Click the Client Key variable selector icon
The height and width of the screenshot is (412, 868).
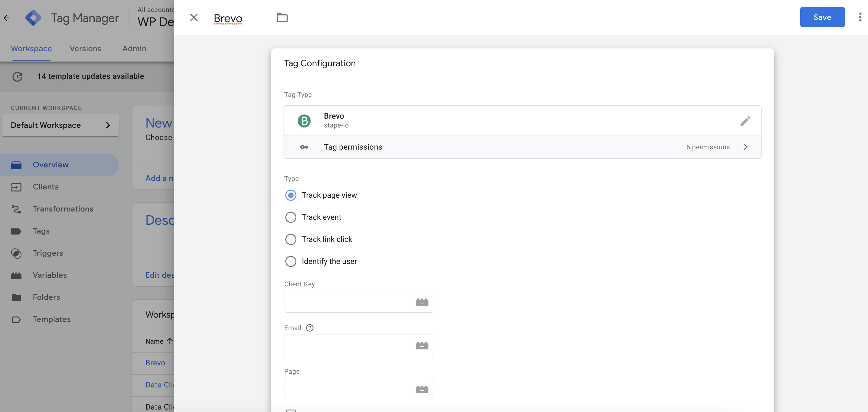click(422, 301)
